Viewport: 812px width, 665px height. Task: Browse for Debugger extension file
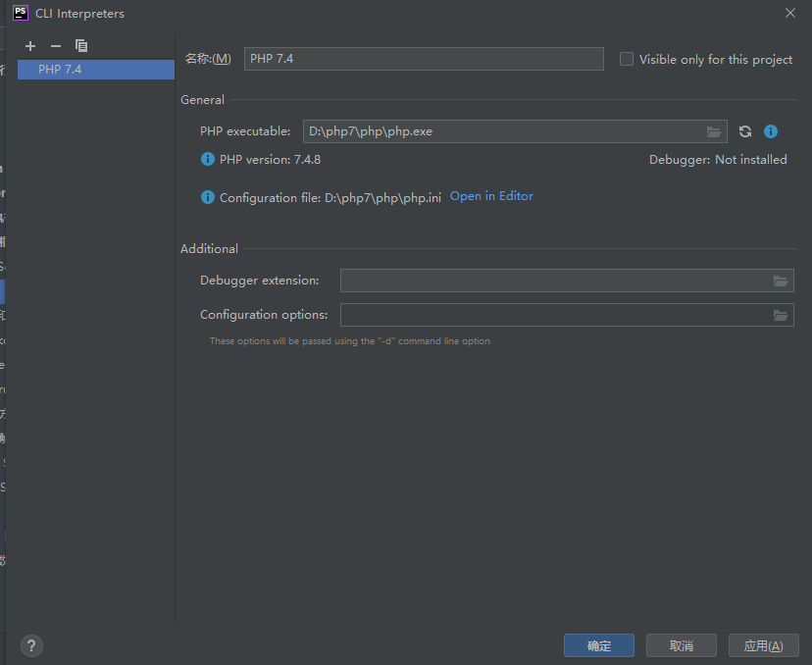pyautogui.click(x=781, y=281)
